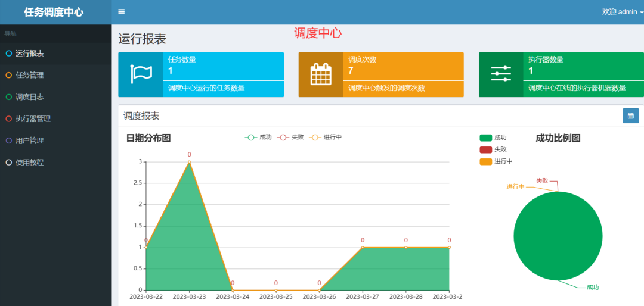Click the 2023-03-25 axis label
Image resolution: width=644 pixels, height=306 pixels.
click(x=276, y=296)
